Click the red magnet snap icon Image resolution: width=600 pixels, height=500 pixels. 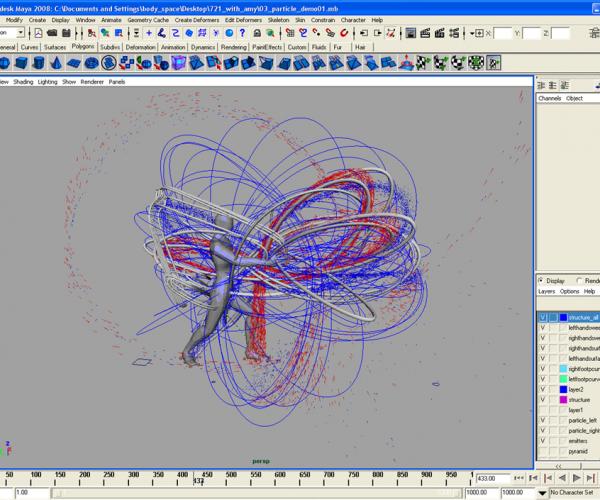pos(344,33)
